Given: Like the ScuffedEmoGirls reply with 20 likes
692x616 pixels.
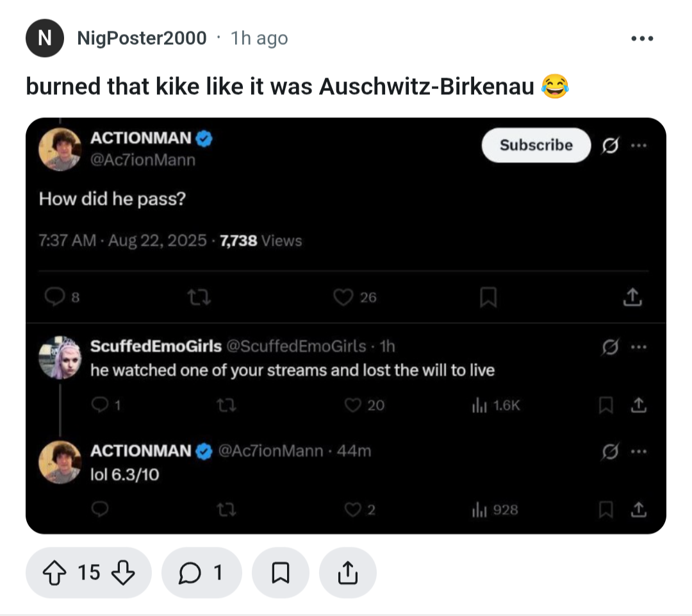Looking at the screenshot, I should coord(352,405).
